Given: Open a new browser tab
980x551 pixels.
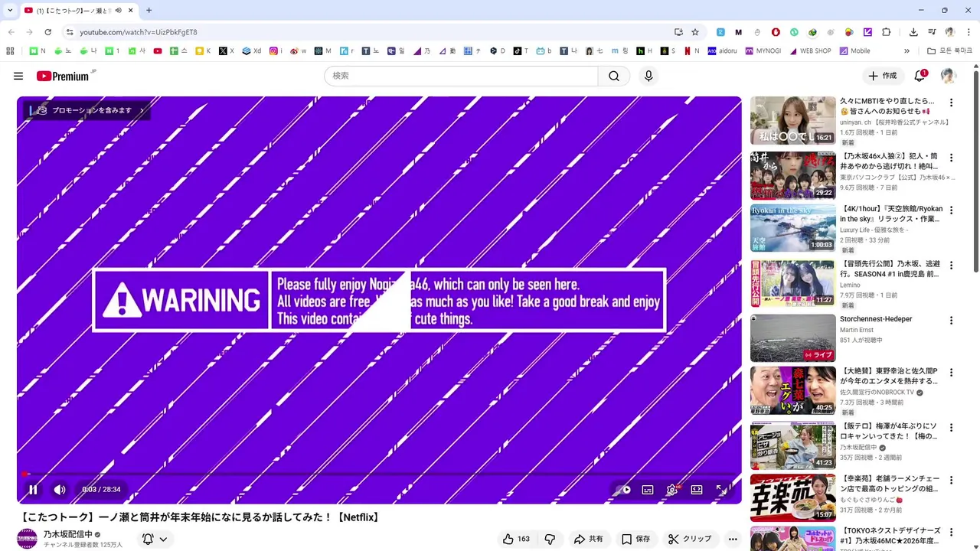Looking at the screenshot, I should [x=149, y=10].
